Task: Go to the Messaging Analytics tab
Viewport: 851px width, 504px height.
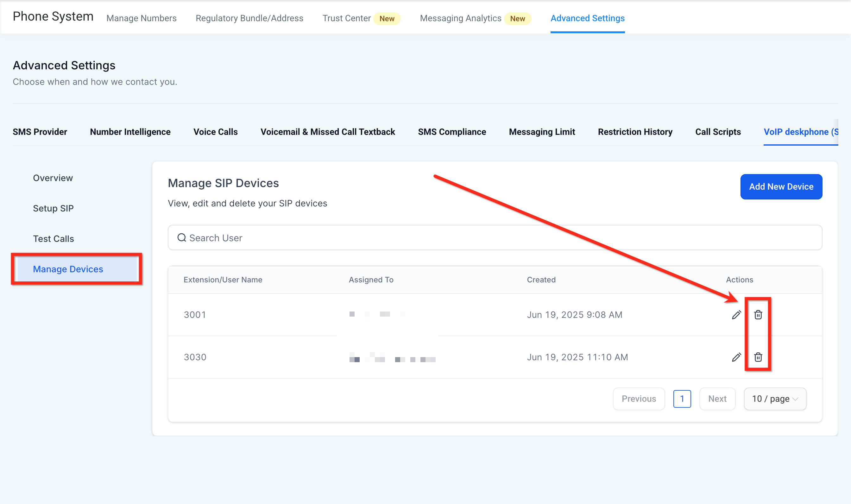Action: [460, 18]
